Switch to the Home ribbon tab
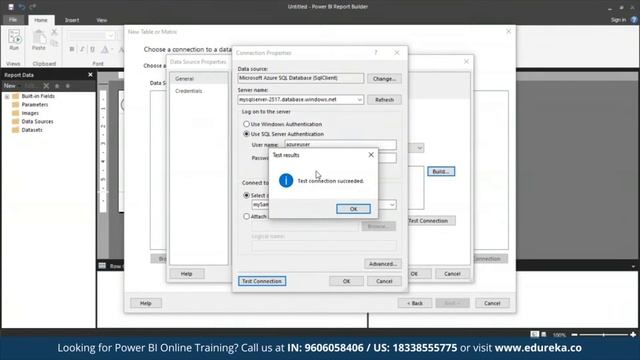 [x=41, y=20]
